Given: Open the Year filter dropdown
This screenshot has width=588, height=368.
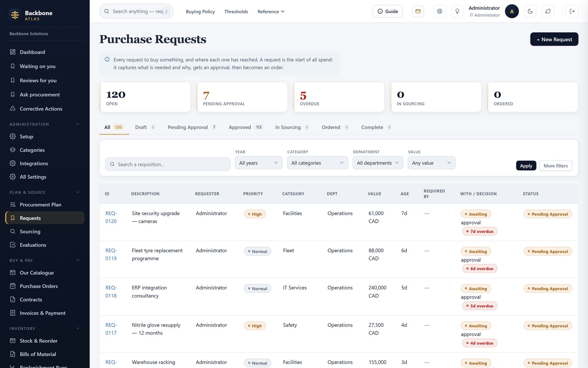Looking at the screenshot, I should [259, 163].
